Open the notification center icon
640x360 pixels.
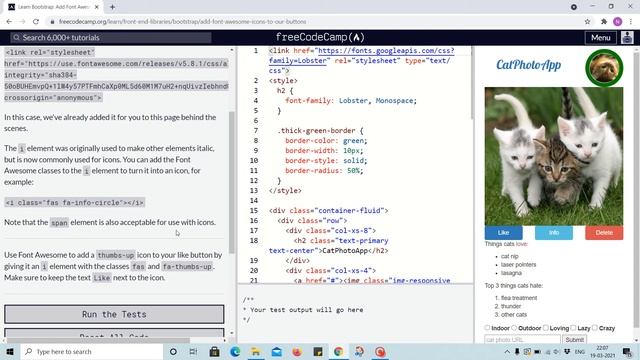tap(627, 351)
